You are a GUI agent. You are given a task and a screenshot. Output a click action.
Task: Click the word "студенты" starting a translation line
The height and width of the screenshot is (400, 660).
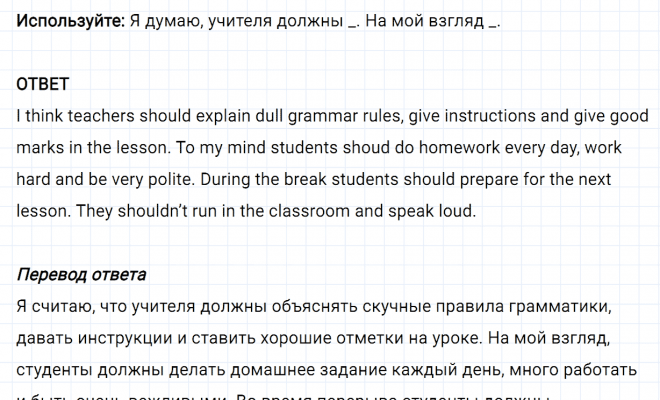(54, 370)
